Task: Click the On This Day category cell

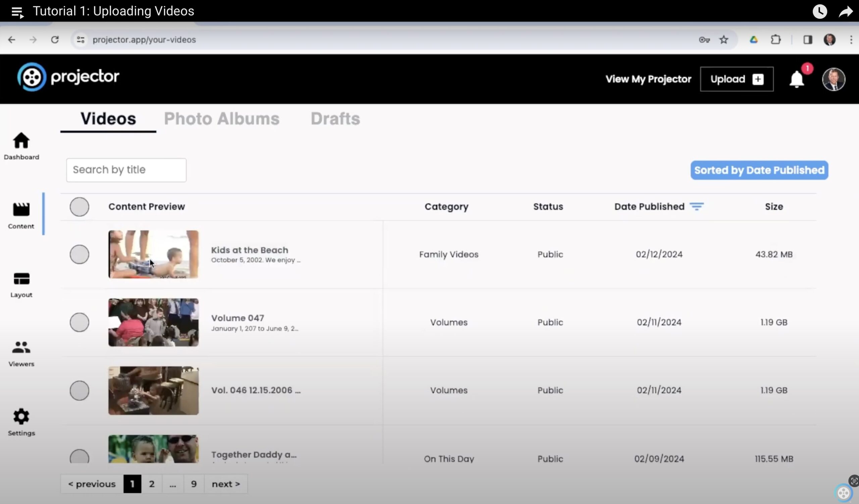Action: point(449,459)
